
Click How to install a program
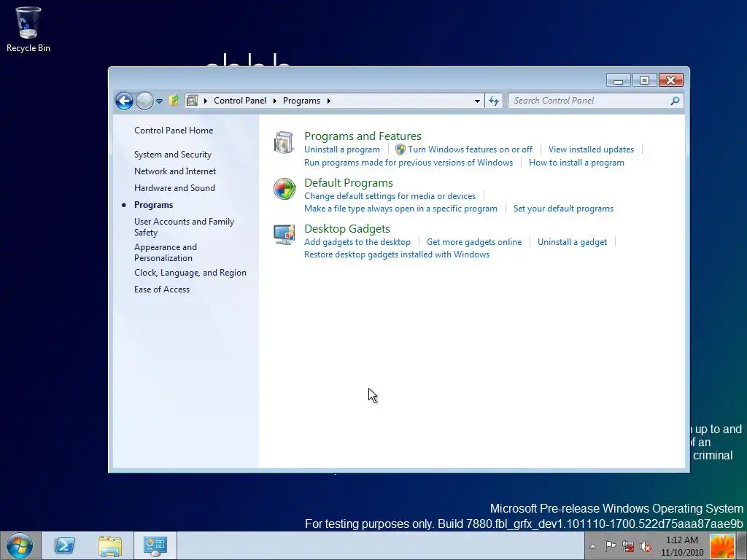(x=576, y=163)
